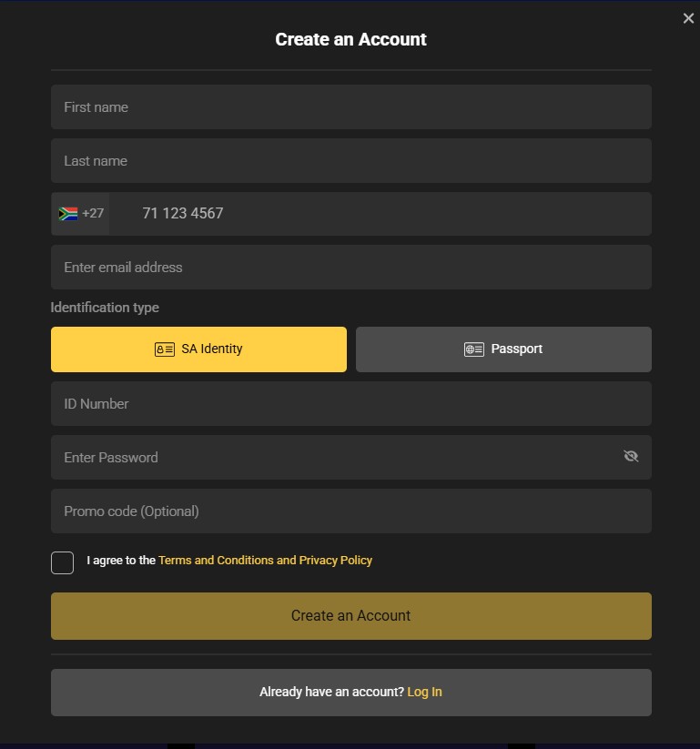Click the SA Identity card icon
Viewport: 700px width, 749px height.
pyautogui.click(x=165, y=349)
